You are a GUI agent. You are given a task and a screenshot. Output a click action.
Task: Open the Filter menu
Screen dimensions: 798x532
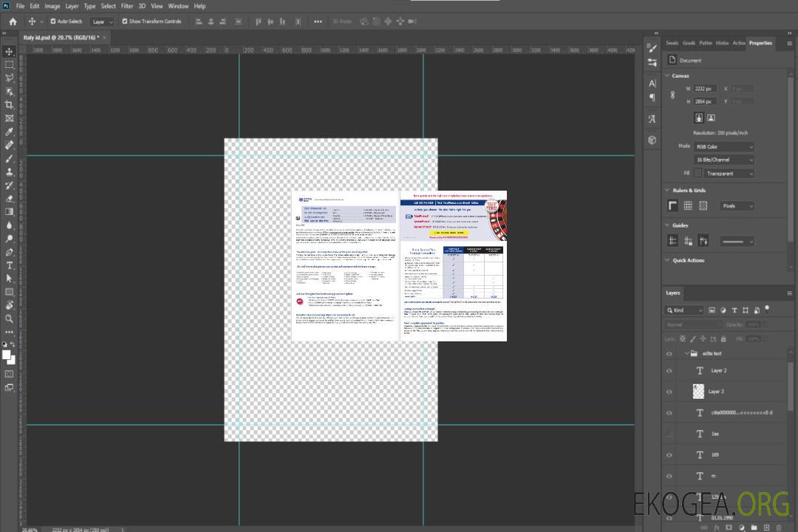(127, 6)
